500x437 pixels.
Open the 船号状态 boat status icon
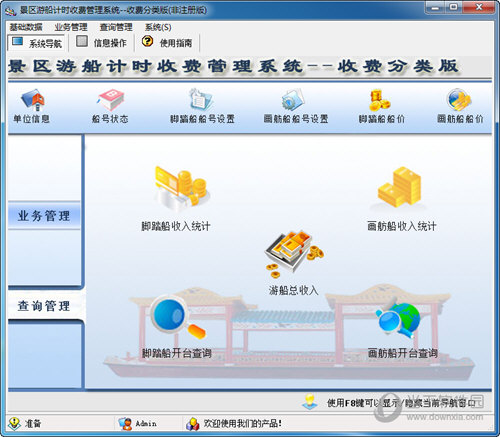(110, 99)
